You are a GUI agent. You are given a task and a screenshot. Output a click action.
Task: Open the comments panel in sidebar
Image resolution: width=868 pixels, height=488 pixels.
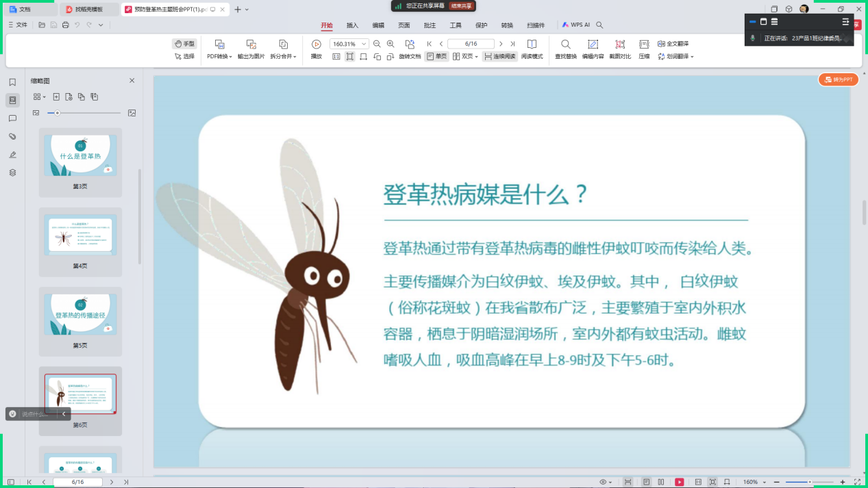(x=12, y=118)
